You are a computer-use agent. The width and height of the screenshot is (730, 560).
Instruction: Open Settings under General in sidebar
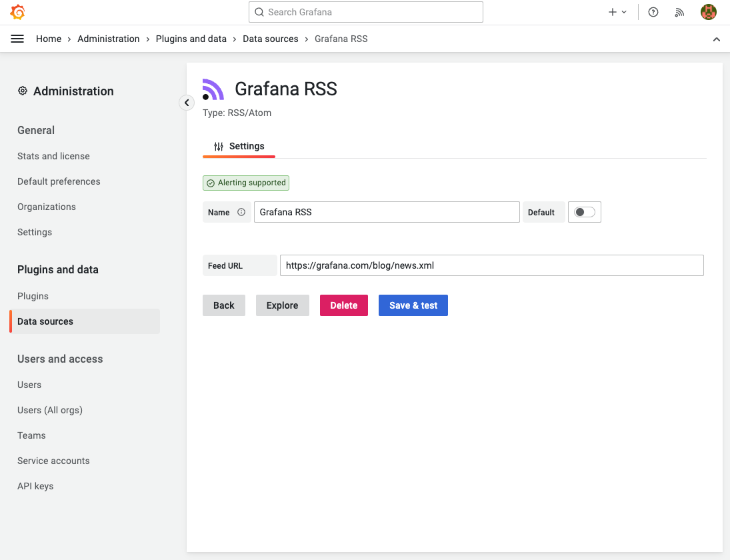tap(35, 232)
